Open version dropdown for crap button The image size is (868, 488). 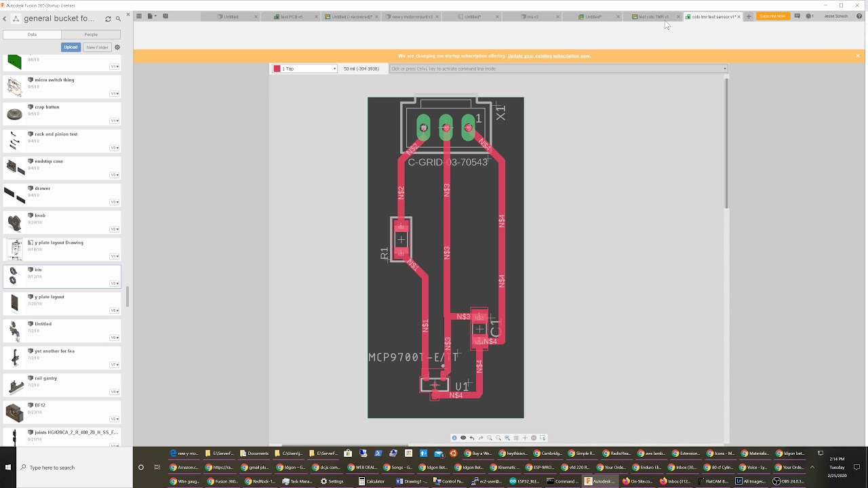(115, 121)
